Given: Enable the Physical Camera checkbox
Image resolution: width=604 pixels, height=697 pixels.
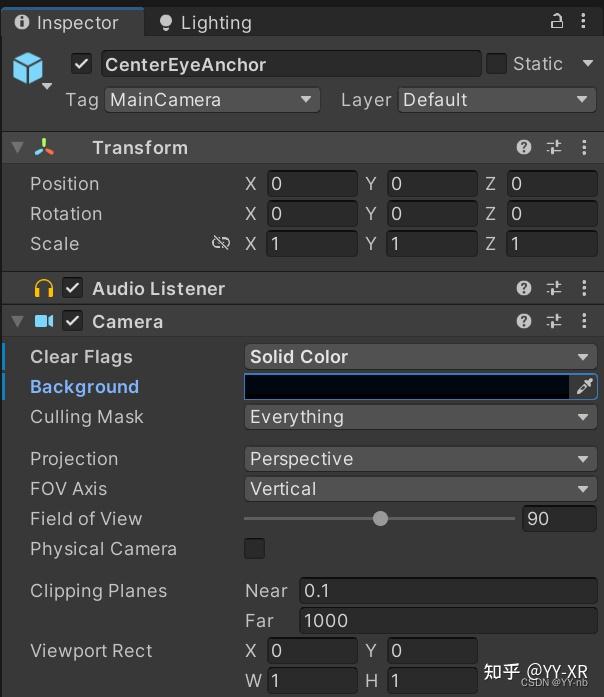Looking at the screenshot, I should 255,548.
